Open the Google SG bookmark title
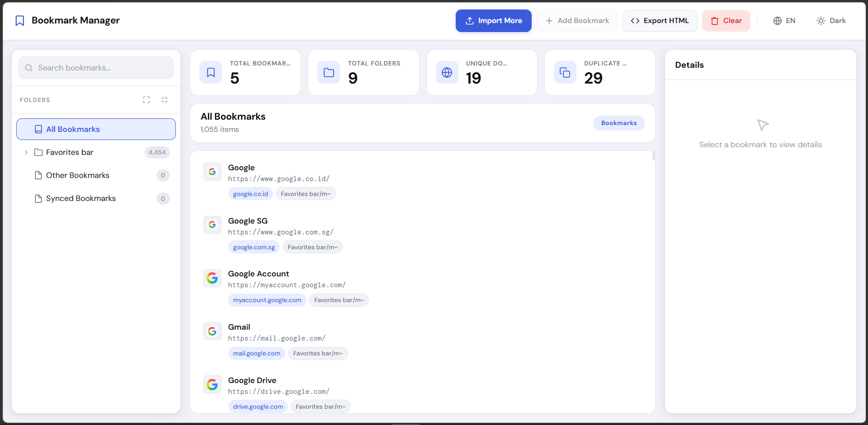Image resolution: width=868 pixels, height=425 pixels. click(248, 221)
